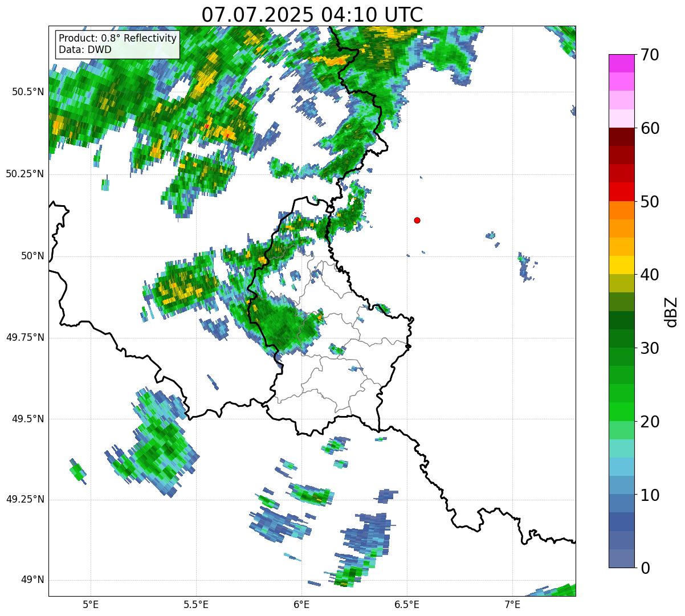Click the 49.5°N latitude label
Image resolution: width=685 pixels, height=616 pixels.
(28, 419)
